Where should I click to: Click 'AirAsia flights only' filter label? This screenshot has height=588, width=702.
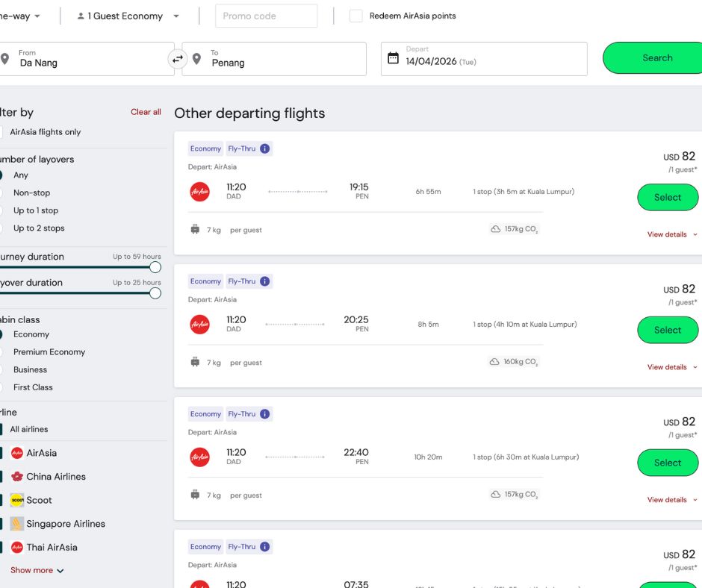[46, 132]
